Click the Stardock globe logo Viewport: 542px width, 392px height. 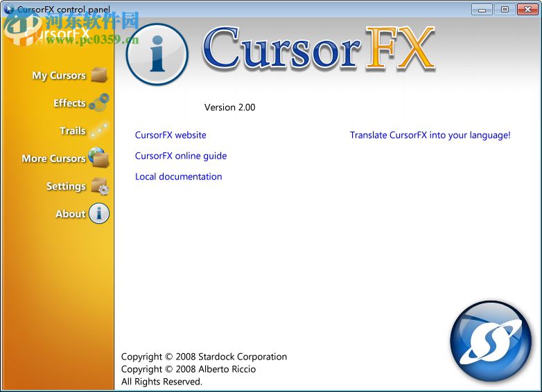pos(491,341)
